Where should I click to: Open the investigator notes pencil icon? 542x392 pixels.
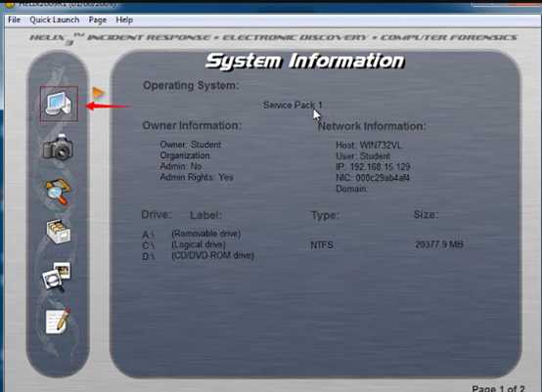pos(58,321)
